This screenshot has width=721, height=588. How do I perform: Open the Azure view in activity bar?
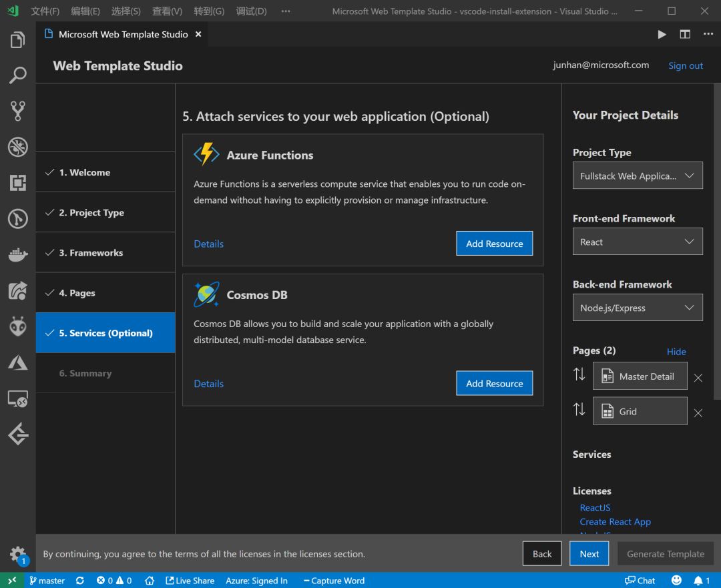tap(17, 362)
